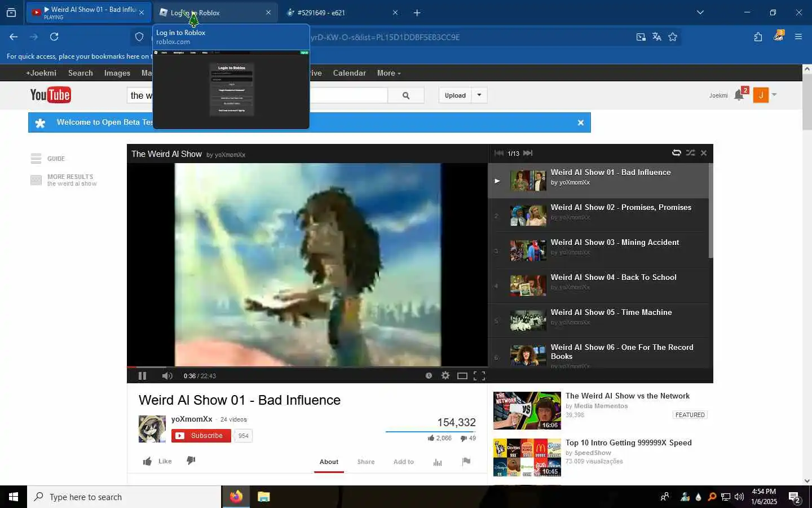
Task: Open File Explorer from taskbar
Action: coord(263,497)
